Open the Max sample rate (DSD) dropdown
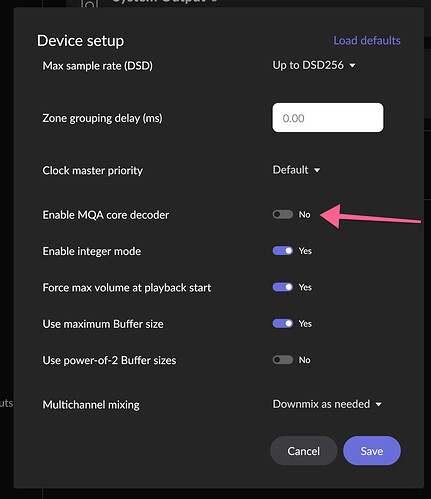 [314, 65]
